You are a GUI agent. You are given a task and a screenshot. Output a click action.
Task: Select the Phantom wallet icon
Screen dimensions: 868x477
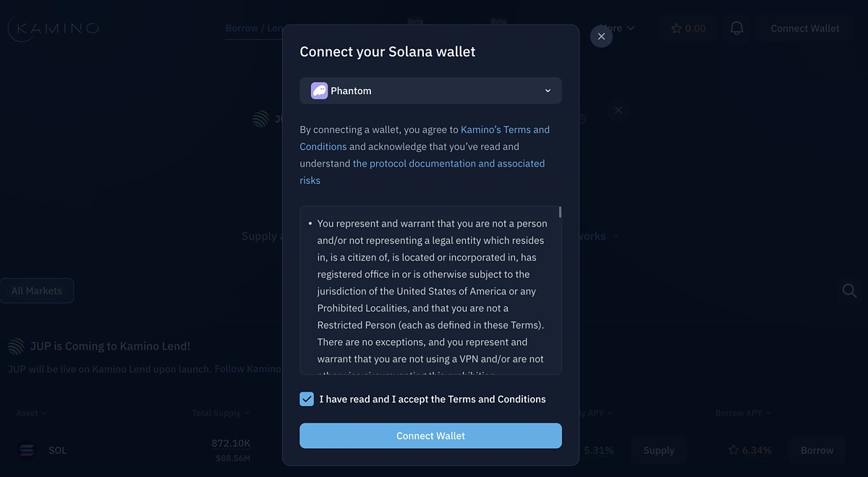click(318, 90)
